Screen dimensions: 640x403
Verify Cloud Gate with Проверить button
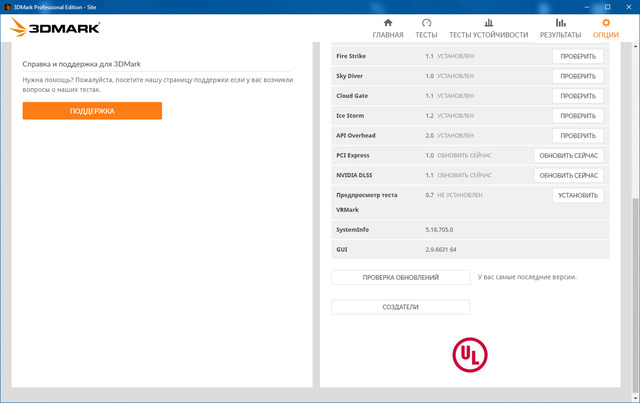pyautogui.click(x=578, y=96)
